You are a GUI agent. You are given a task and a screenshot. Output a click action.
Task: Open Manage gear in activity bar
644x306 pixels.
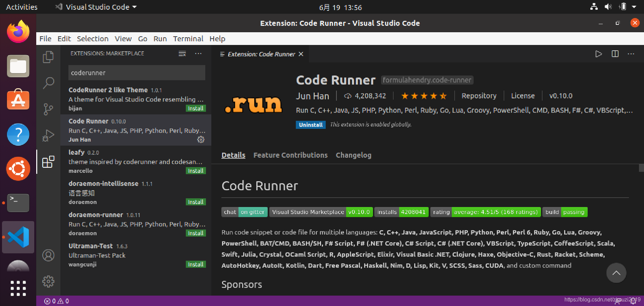click(x=48, y=282)
